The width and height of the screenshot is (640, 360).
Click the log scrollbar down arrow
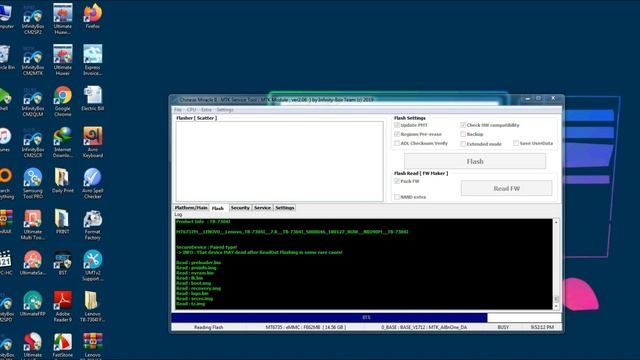pyautogui.click(x=556, y=306)
